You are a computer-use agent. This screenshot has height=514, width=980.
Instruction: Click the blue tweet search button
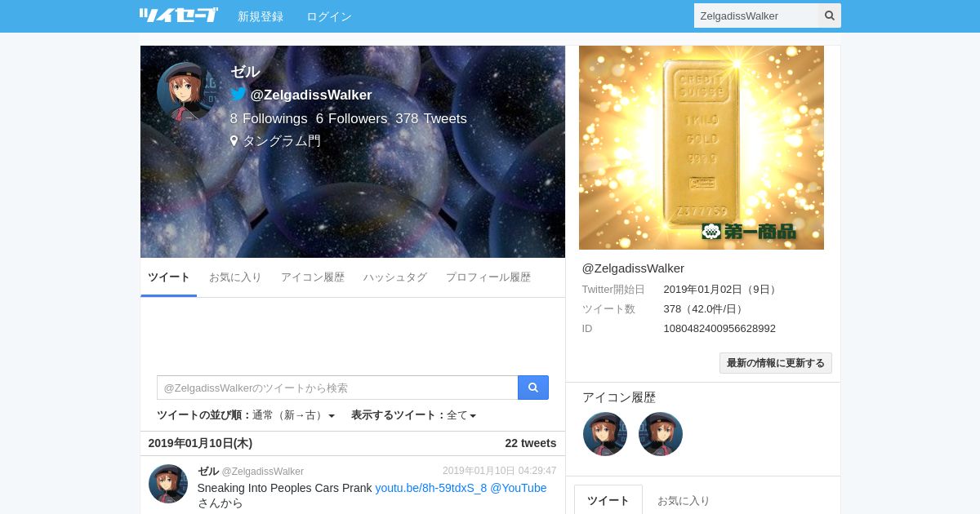pyautogui.click(x=533, y=388)
